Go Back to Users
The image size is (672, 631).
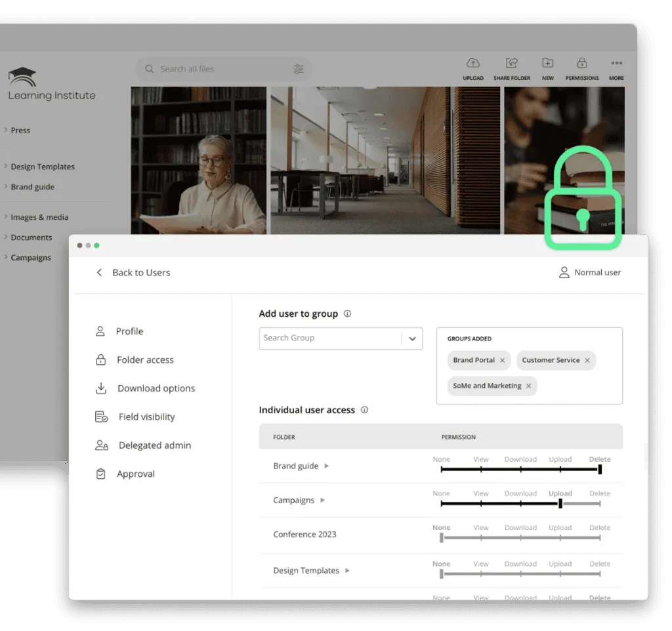pyautogui.click(x=133, y=273)
